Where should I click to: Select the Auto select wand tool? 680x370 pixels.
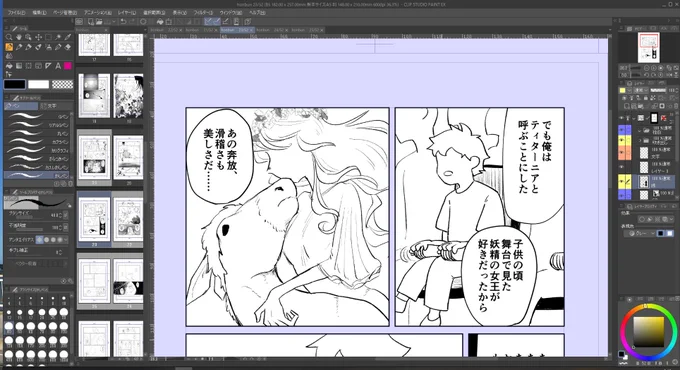(x=58, y=37)
